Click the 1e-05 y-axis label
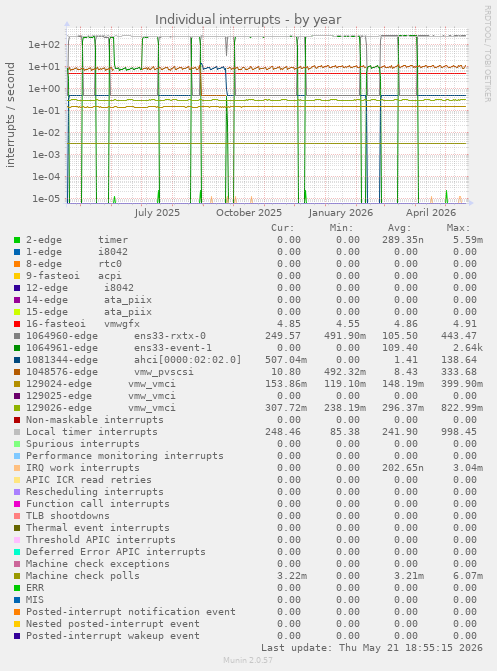The width and height of the screenshot is (497, 671). click(45, 199)
